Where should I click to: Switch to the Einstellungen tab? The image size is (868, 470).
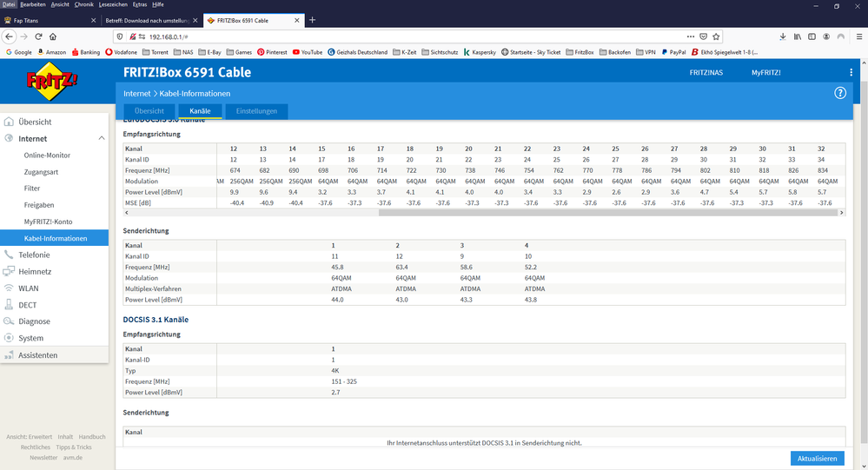[x=256, y=110]
